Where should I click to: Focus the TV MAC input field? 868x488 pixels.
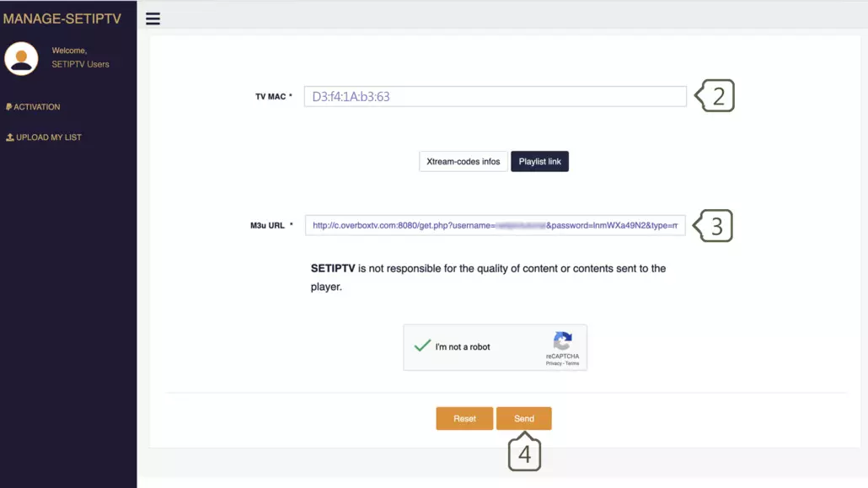coord(495,97)
